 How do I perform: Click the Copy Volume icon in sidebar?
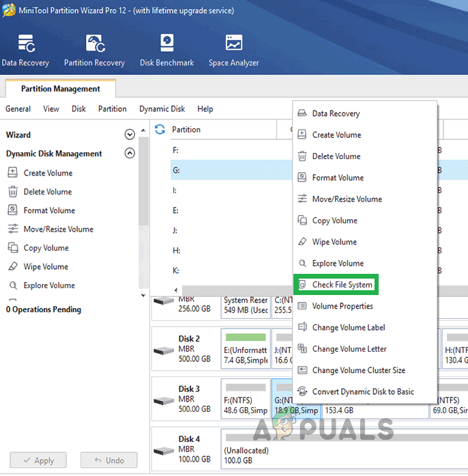pos(13,247)
